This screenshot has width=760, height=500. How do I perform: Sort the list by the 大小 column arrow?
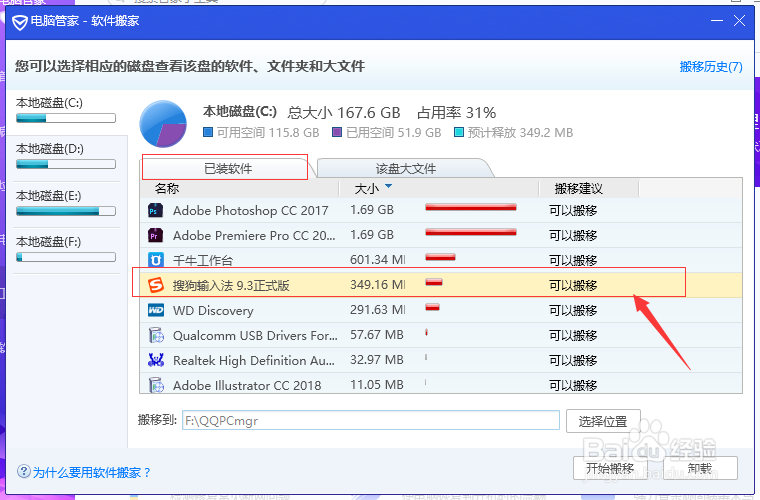[388, 187]
